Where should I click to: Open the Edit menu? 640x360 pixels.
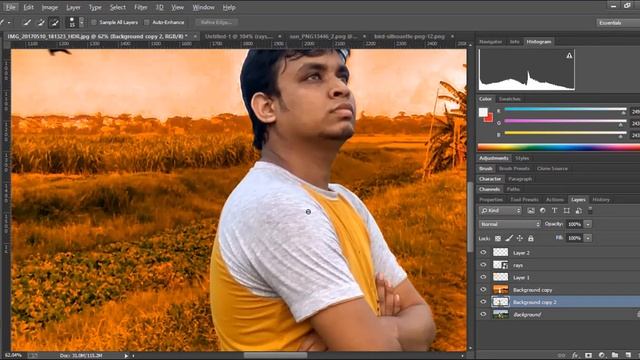coord(29,7)
